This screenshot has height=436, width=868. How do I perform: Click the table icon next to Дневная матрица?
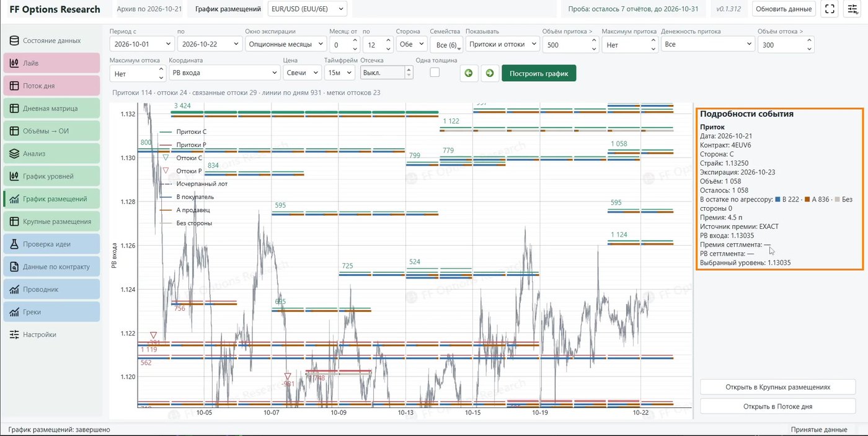[x=14, y=109]
